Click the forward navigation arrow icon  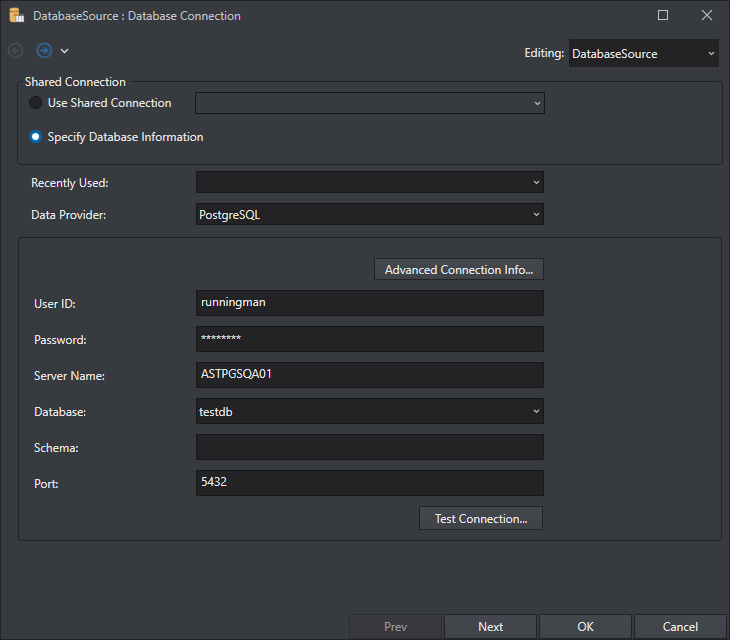(x=44, y=50)
